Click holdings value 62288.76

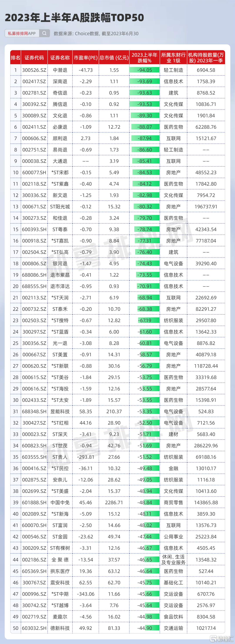click(206, 127)
